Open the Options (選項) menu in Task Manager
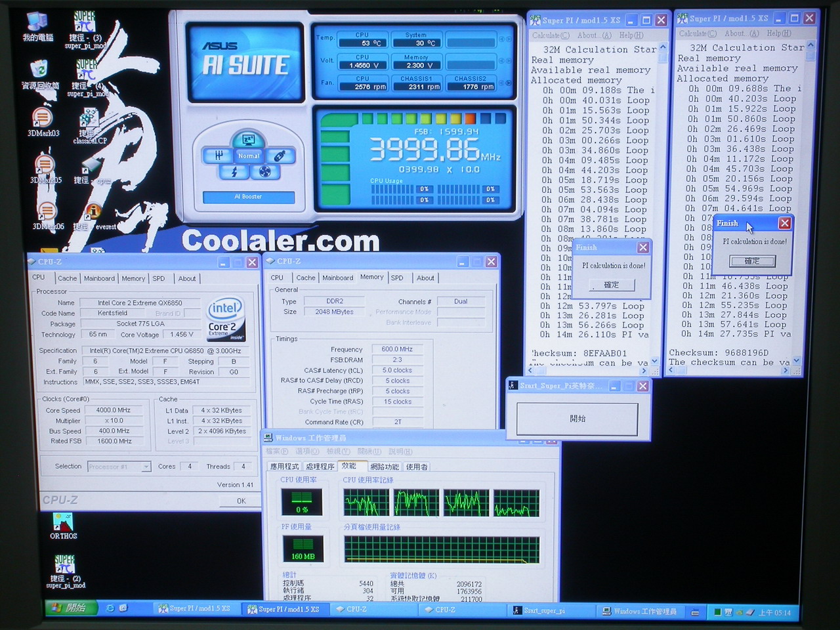This screenshot has height=630, width=840. tap(307, 451)
